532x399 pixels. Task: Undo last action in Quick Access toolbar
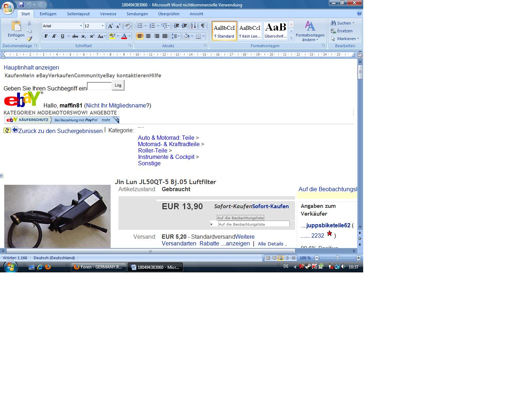[29, 5]
